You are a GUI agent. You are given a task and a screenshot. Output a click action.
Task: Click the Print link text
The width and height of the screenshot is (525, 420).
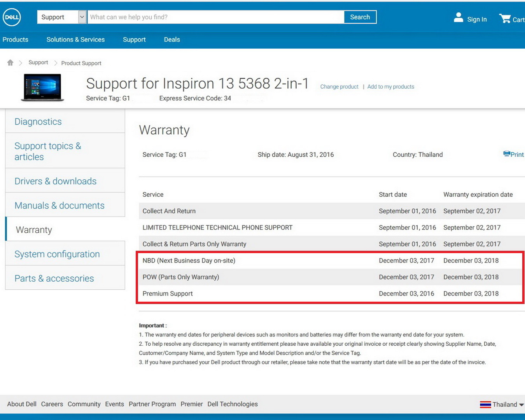(x=517, y=154)
